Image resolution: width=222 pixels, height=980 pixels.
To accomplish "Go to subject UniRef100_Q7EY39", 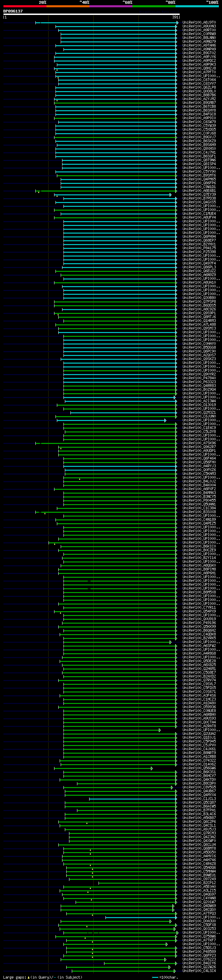I will coord(199,195).
